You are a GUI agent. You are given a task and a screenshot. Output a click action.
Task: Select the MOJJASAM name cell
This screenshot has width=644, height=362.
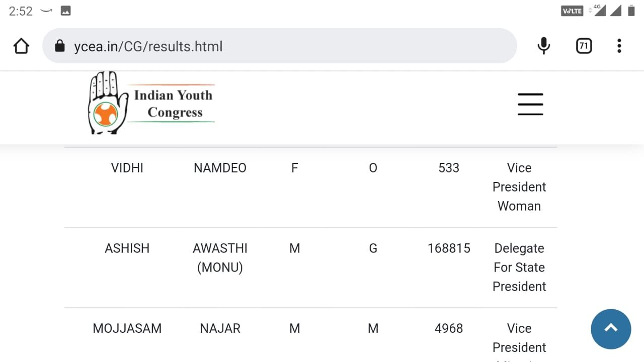(x=127, y=329)
